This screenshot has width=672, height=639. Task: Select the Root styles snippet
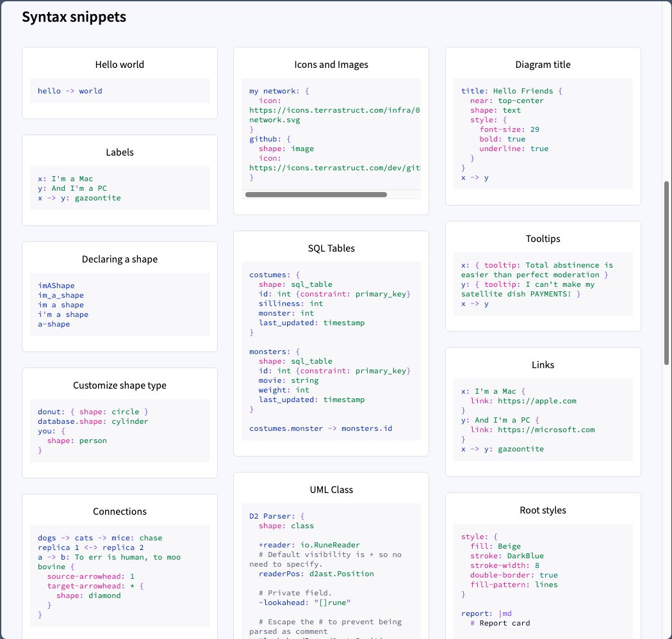pyautogui.click(x=543, y=565)
